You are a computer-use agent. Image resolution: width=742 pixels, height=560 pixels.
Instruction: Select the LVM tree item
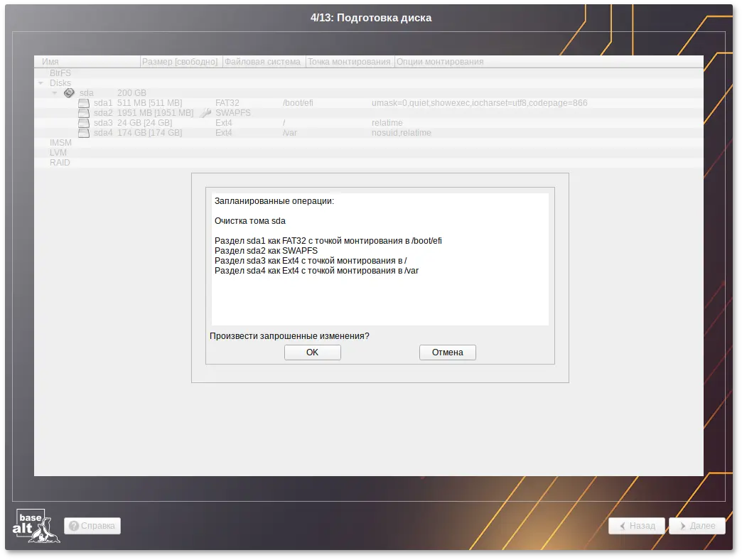(x=58, y=153)
